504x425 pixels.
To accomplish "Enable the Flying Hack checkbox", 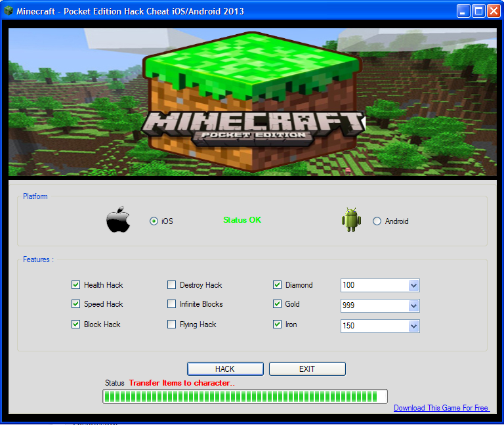I will click(x=171, y=324).
